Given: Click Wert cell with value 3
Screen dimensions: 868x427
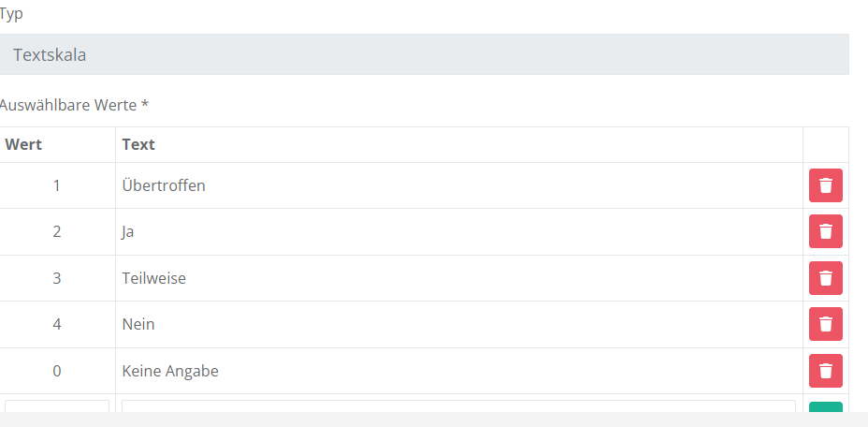Looking at the screenshot, I should click(x=57, y=278).
